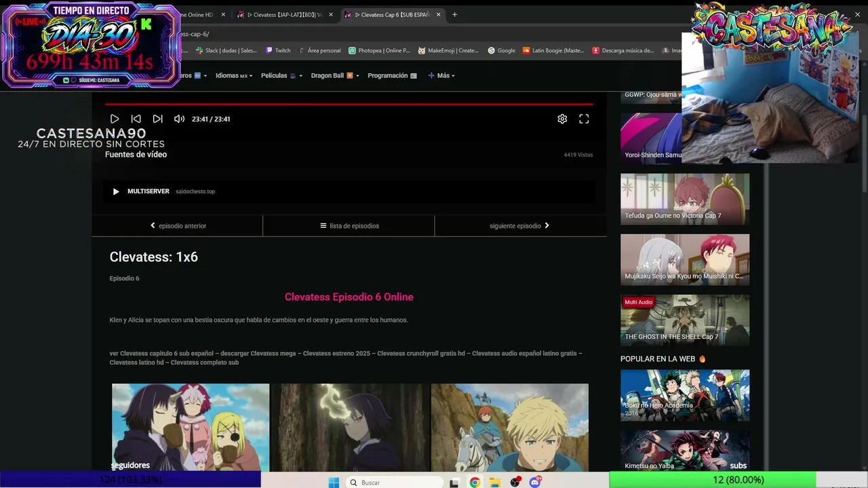Go to siguiente episodio
This screenshot has width=868, height=488.
click(520, 226)
